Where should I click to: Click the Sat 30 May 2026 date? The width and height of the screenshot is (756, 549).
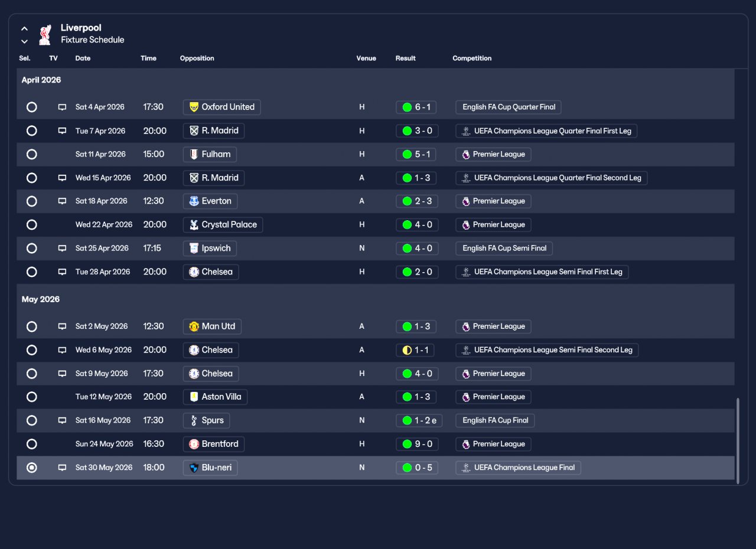(104, 468)
